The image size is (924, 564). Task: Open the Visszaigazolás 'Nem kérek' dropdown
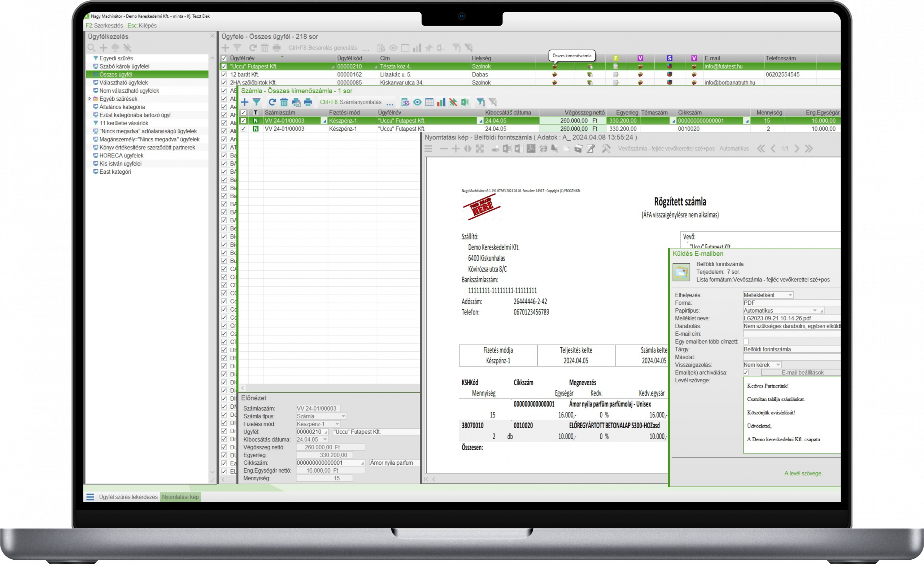pos(778,365)
